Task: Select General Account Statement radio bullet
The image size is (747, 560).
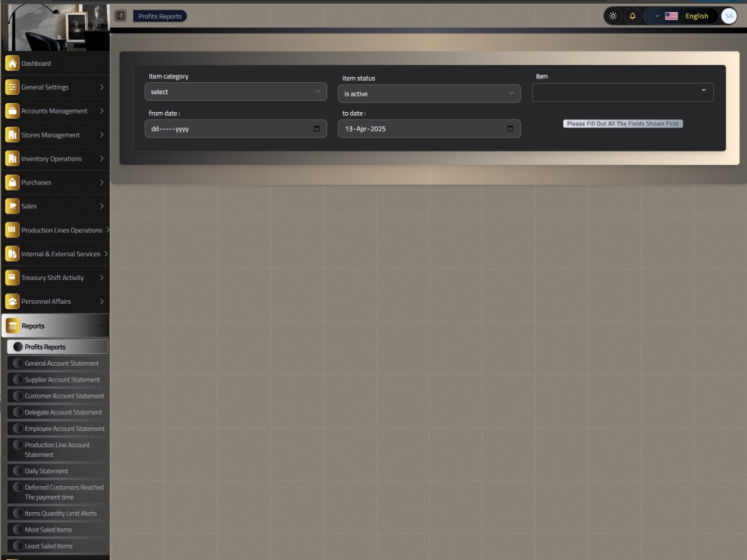Action: click(x=18, y=363)
